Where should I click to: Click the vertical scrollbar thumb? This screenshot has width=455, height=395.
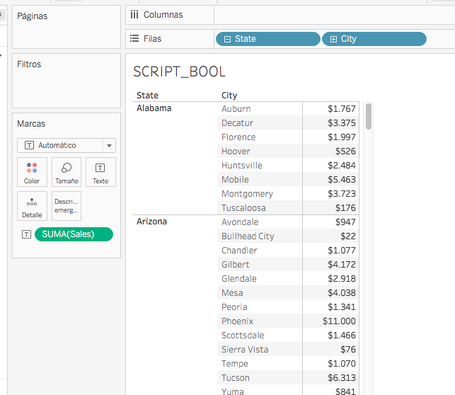click(368, 116)
